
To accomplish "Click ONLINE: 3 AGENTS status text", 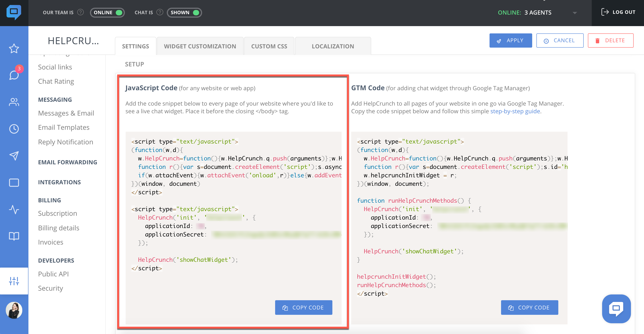I will pos(524,12).
